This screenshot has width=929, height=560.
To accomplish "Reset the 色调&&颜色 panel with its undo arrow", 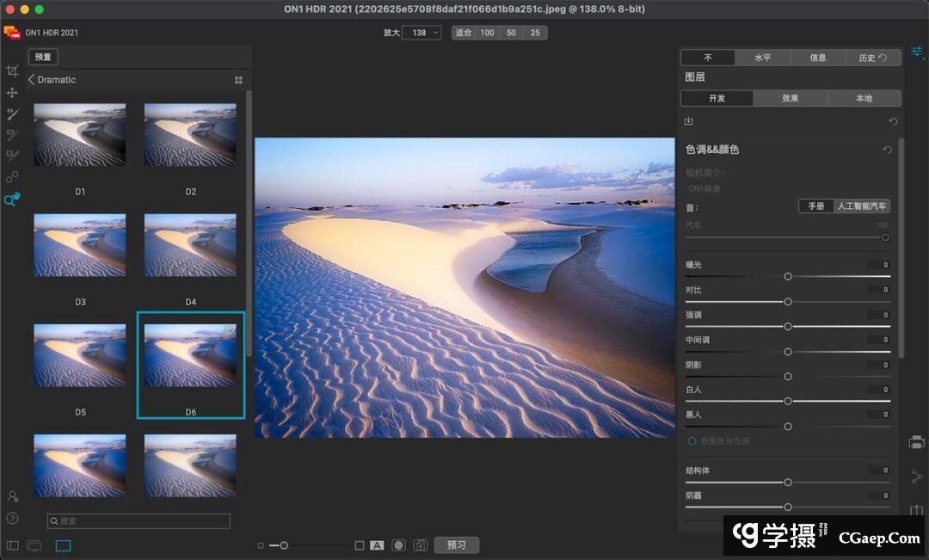I will [x=887, y=150].
